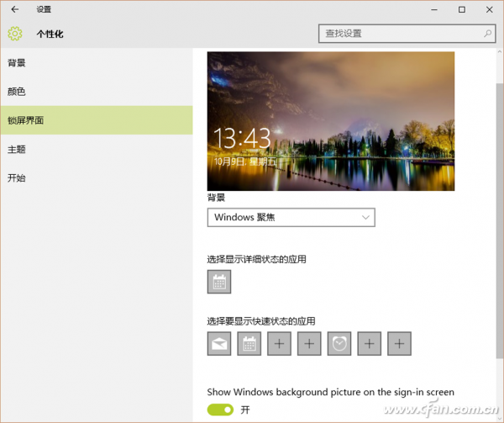
Task: Click the lock screen preview image
Action: (331, 121)
